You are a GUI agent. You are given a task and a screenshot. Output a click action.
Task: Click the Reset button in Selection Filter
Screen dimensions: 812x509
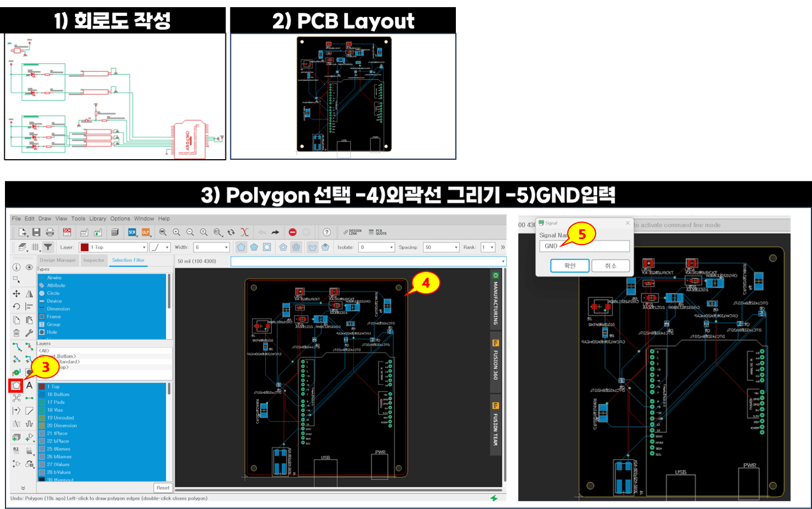(x=163, y=488)
